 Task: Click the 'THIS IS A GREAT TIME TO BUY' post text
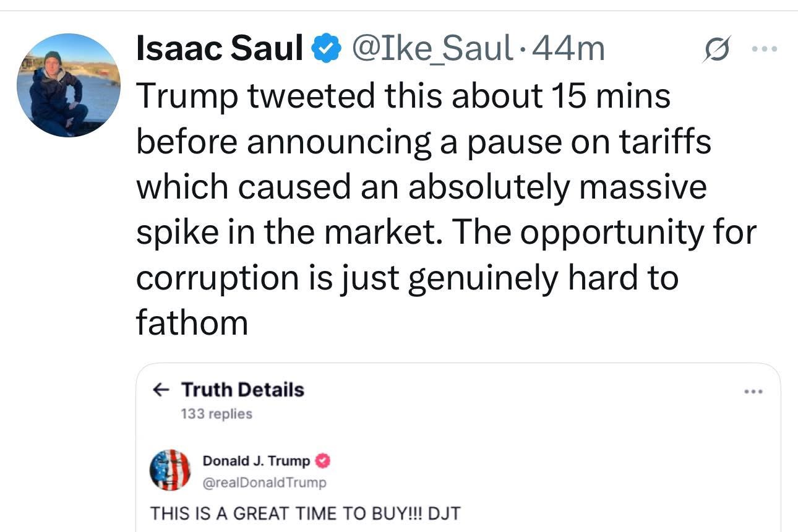306,513
